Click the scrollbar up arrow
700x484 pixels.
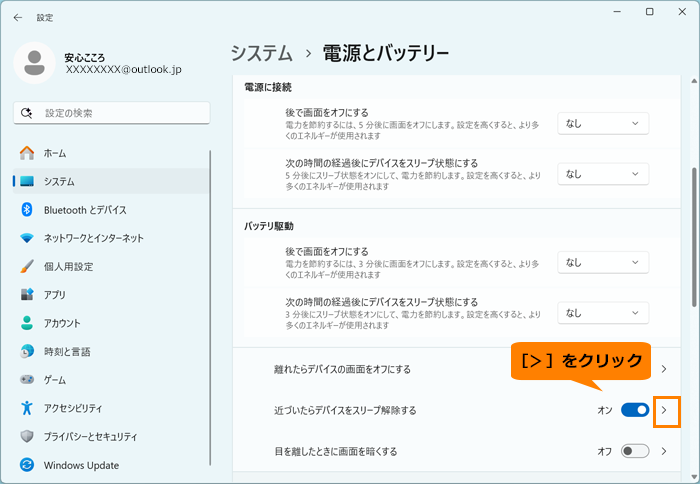click(x=694, y=81)
